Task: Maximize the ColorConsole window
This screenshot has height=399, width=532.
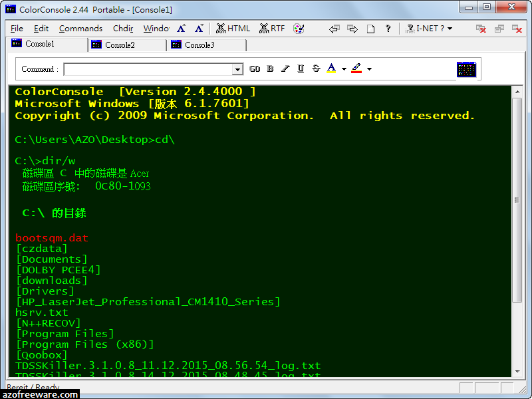Action: click(487, 7)
